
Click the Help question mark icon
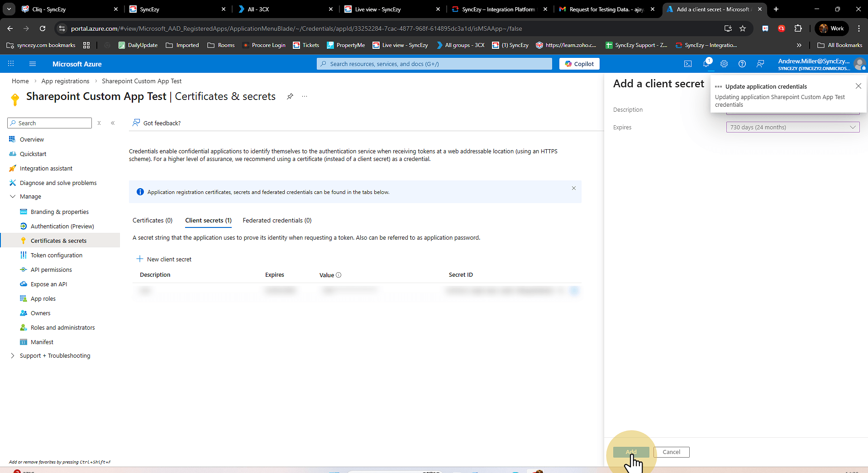[x=742, y=64]
